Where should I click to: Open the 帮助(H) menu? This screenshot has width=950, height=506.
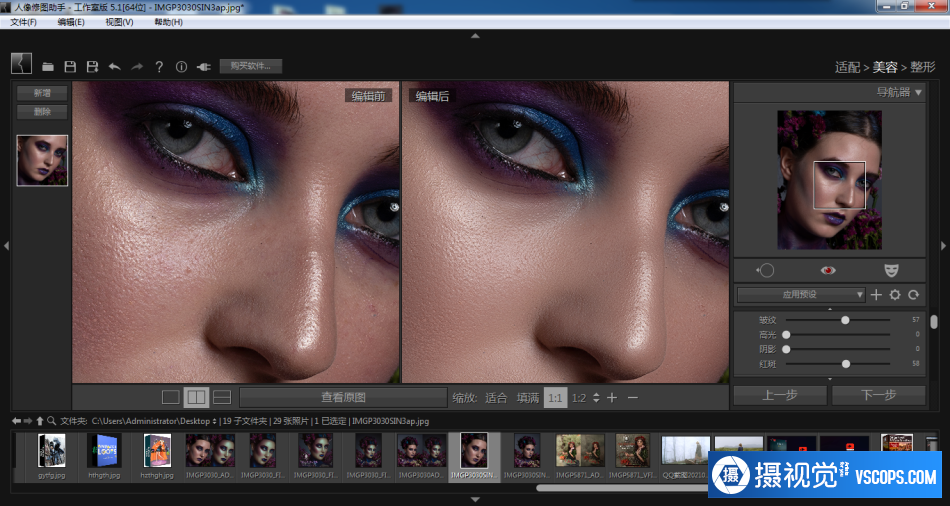(168, 22)
